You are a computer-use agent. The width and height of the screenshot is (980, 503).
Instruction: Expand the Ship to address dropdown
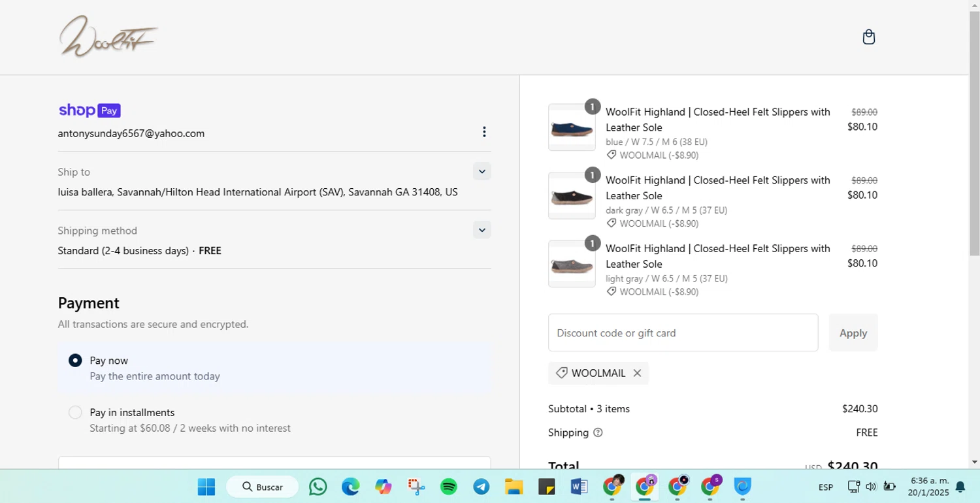click(x=482, y=171)
